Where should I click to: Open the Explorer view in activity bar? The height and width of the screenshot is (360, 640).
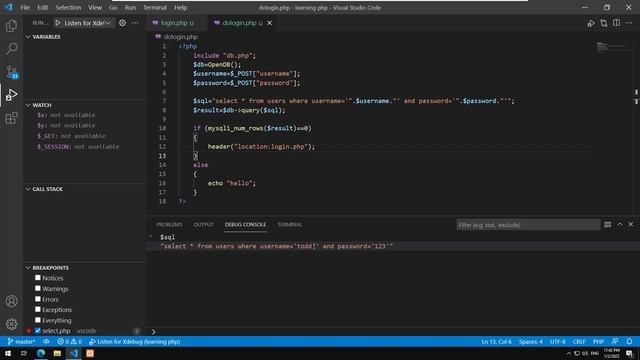pos(11,26)
